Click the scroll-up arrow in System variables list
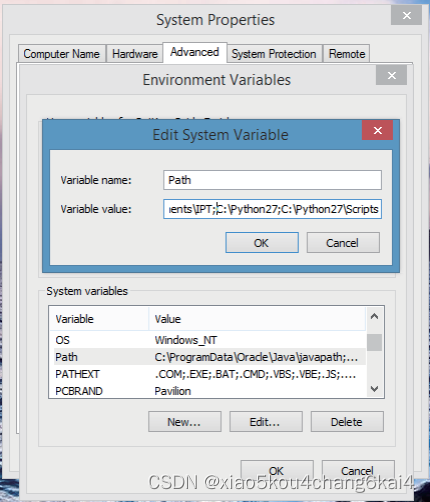 click(374, 316)
